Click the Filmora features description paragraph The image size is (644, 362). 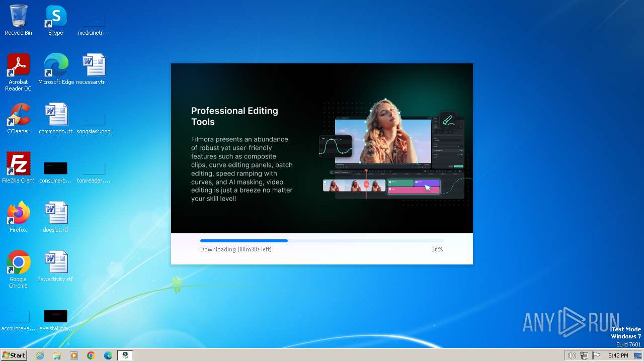click(242, 169)
